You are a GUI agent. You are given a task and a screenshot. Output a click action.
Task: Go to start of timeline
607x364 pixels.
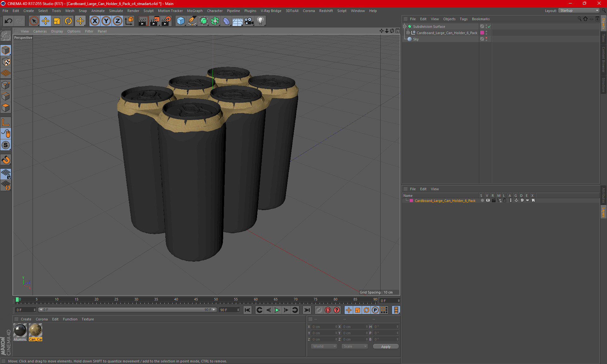pos(248,310)
